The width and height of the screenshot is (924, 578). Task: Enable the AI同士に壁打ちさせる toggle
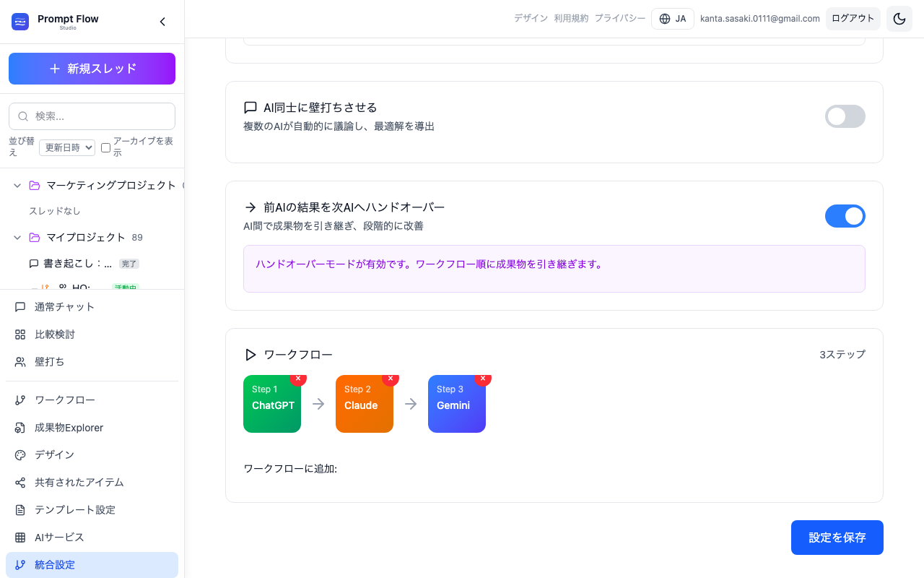pyautogui.click(x=845, y=116)
